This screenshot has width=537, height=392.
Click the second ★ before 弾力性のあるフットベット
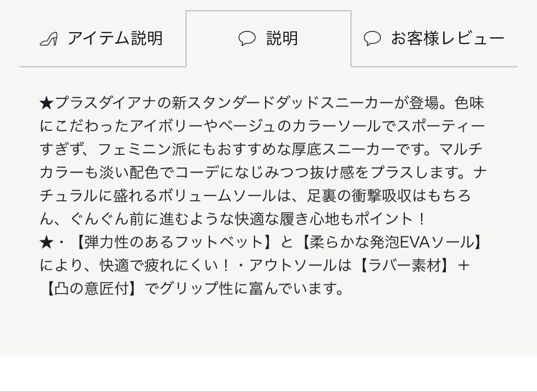[x=46, y=242]
